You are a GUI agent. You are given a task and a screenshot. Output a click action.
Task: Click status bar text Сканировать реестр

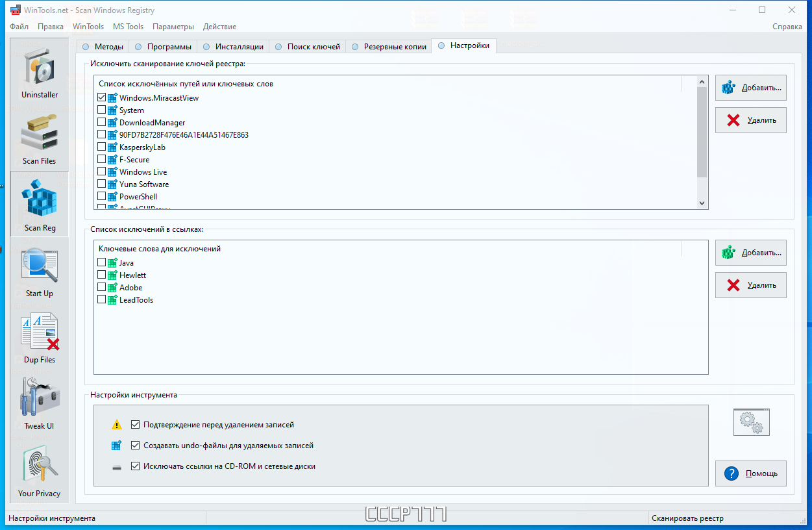click(x=687, y=518)
